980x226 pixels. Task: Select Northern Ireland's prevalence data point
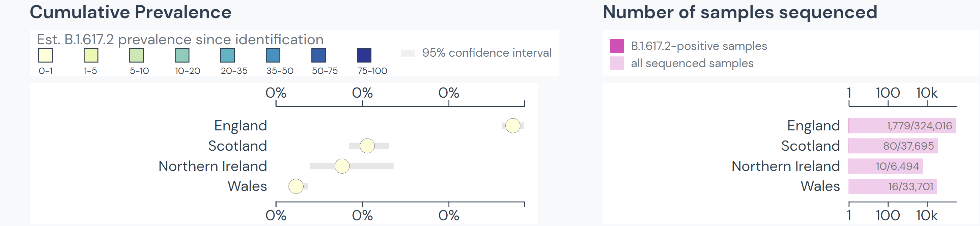(x=342, y=166)
